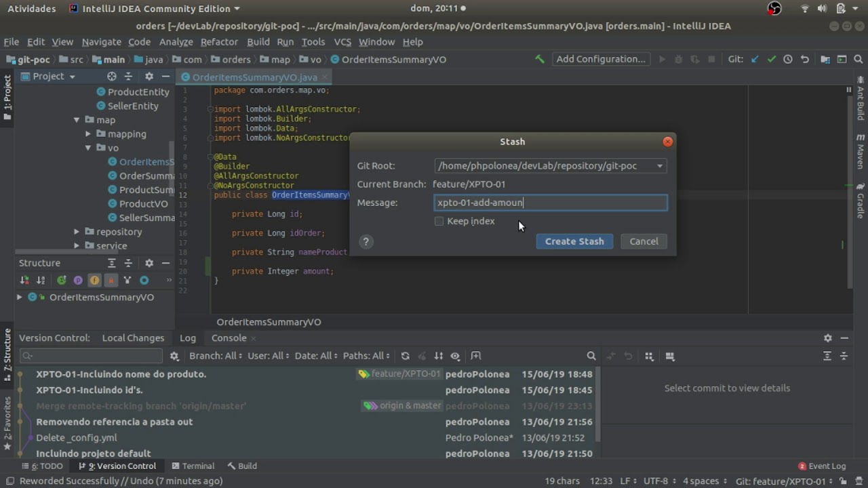Click Git branch feature/XPTO-01 in status bar
868x488 pixels.
pyautogui.click(x=785, y=481)
